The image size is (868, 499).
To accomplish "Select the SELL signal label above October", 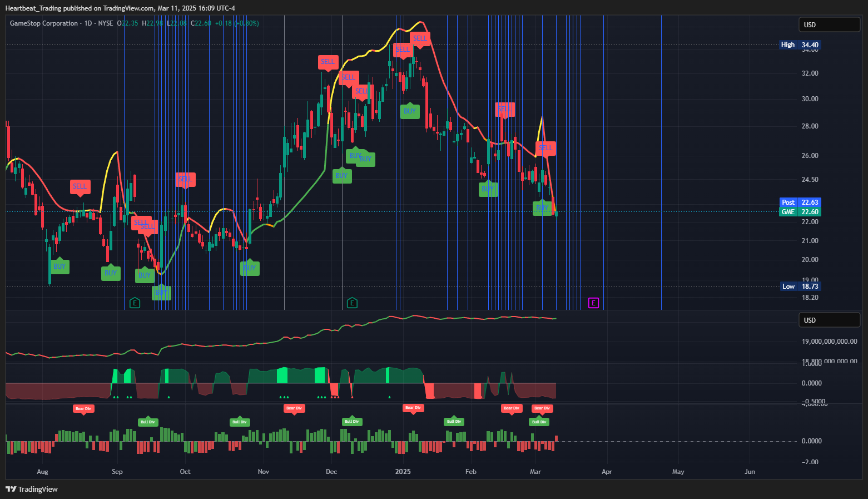I will [x=185, y=180].
